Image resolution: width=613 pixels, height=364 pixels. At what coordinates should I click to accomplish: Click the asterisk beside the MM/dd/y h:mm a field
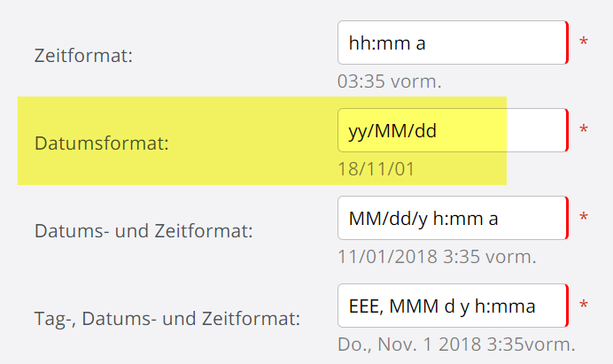point(584,218)
